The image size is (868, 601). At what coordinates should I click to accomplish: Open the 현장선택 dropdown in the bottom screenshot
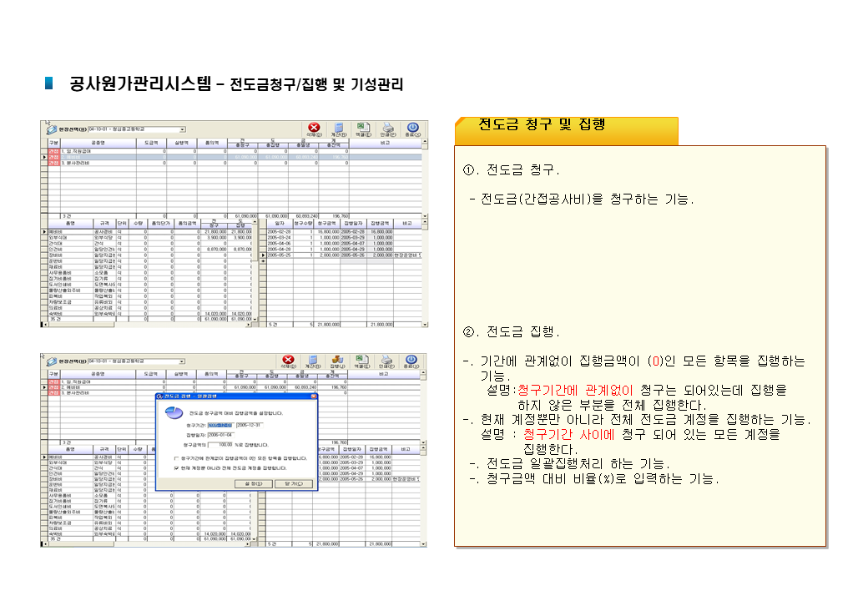point(182,361)
